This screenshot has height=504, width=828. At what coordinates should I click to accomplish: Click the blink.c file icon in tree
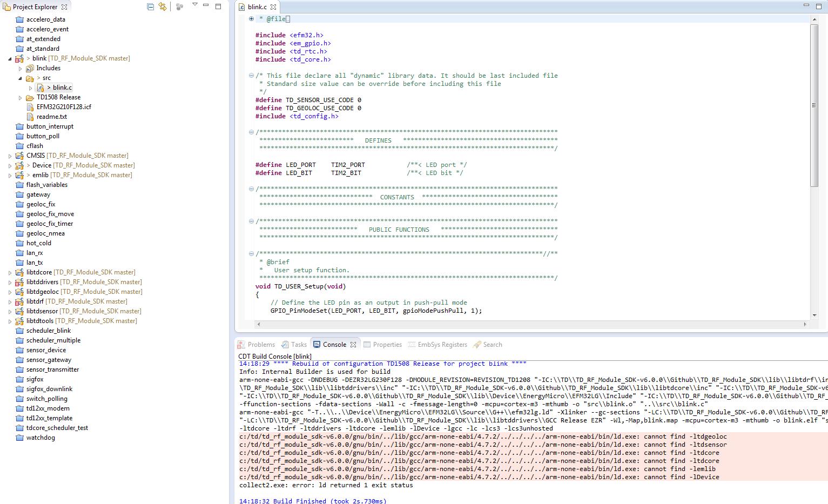(40, 88)
